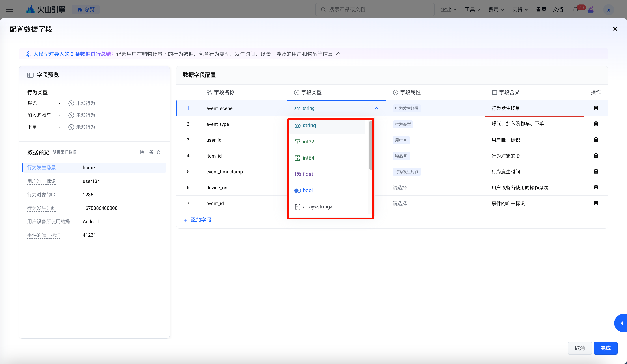627x364 pixels.
Task: Choose int64 from the type list
Action: pos(308,158)
